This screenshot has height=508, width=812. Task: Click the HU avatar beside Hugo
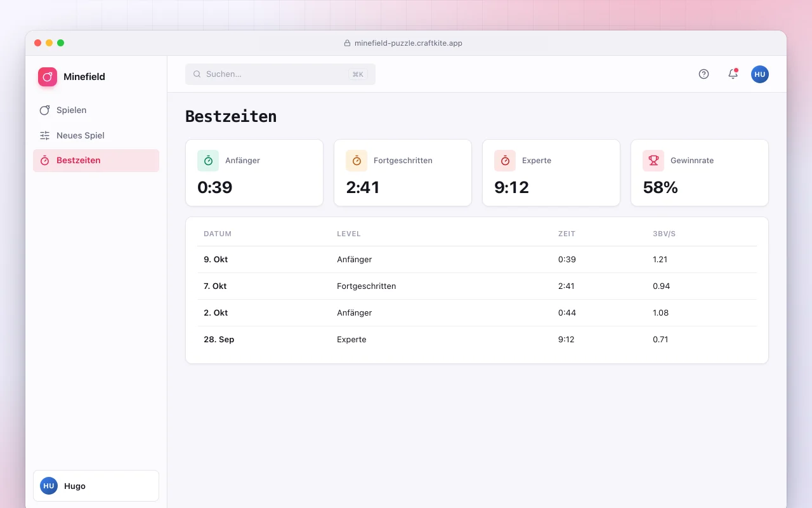(49, 486)
